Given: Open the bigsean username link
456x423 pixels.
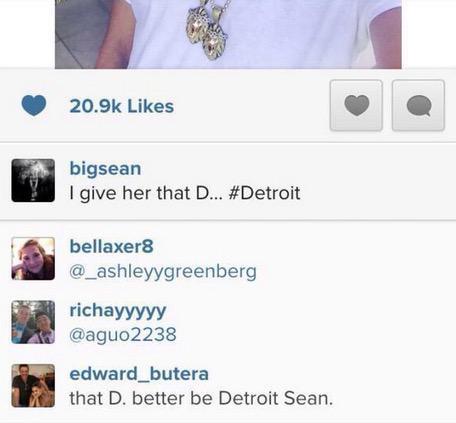Looking at the screenshot, I should [105, 169].
